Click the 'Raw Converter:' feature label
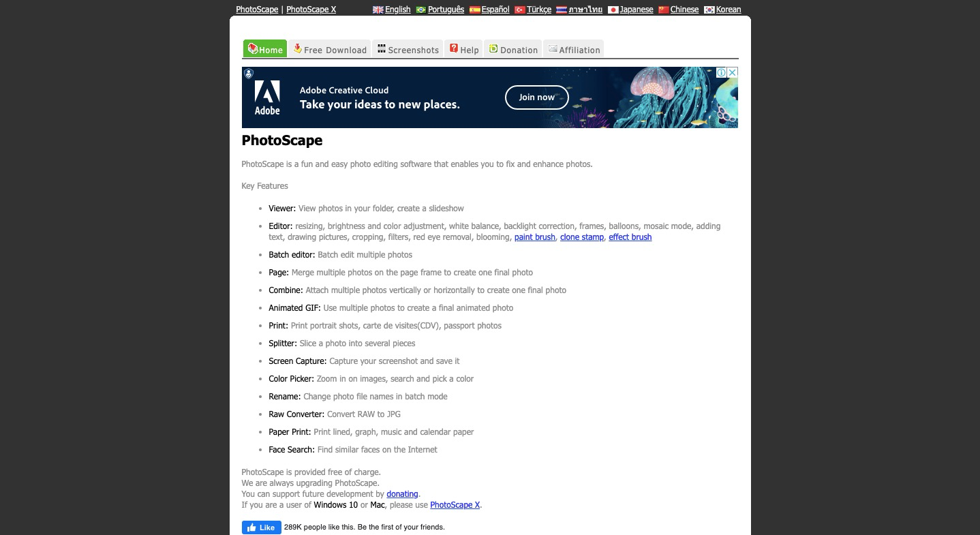The width and height of the screenshot is (980, 535). (296, 414)
